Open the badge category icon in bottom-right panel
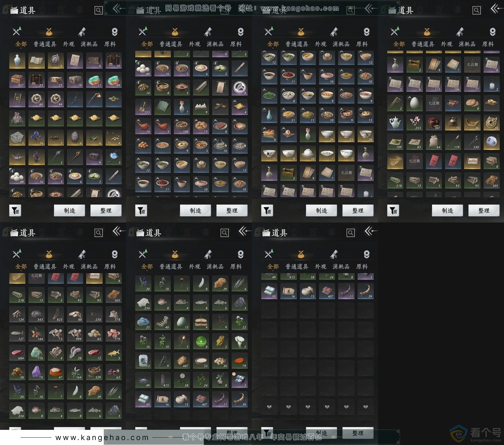 click(367, 254)
